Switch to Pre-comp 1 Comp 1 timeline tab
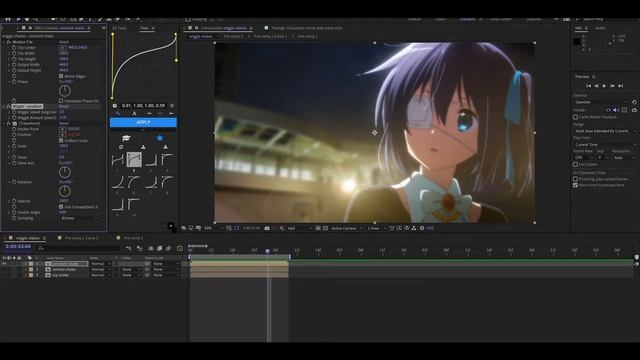 (81, 238)
